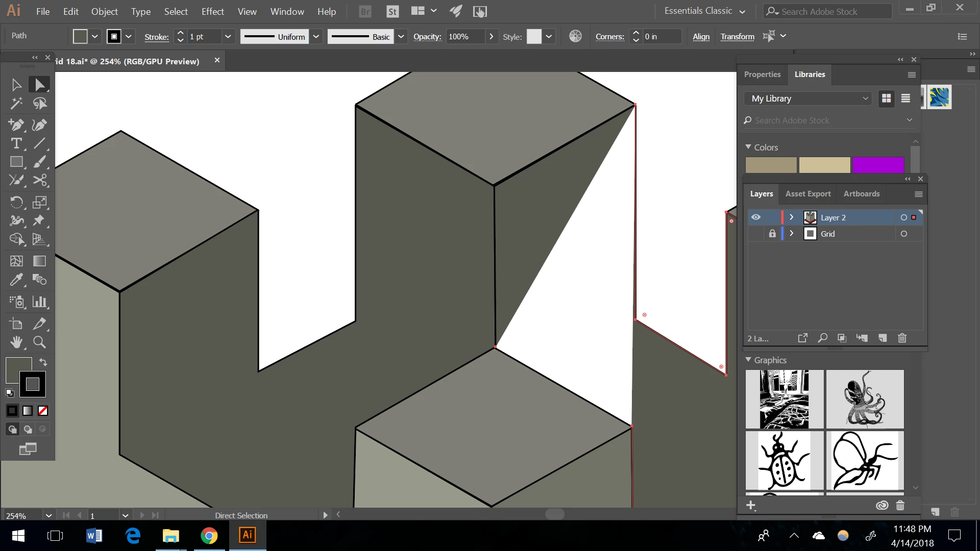Select the Zoom tool
980x551 pixels.
39,342
